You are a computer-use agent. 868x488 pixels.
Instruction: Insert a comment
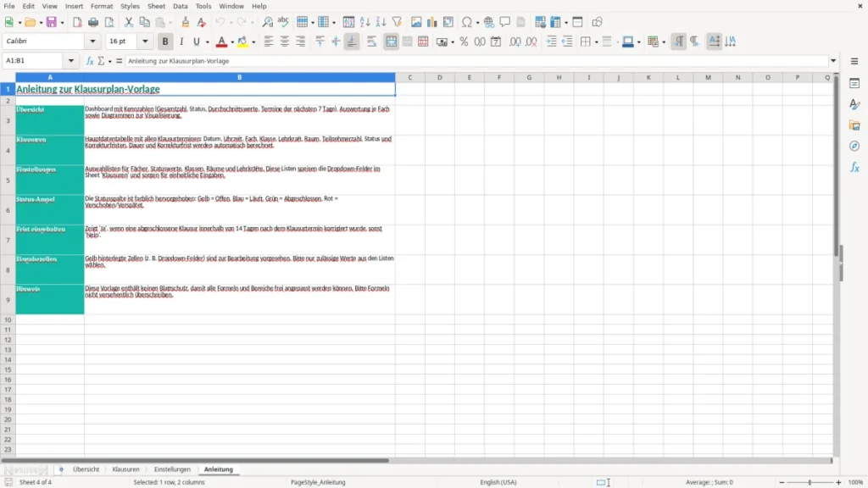505,22
